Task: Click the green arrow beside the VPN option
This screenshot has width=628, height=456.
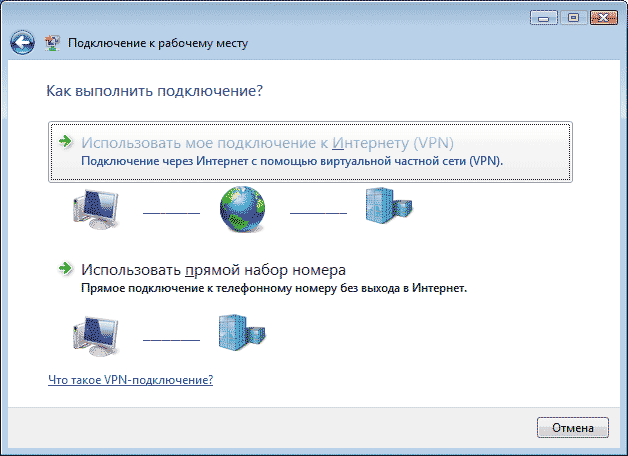Action: click(x=65, y=142)
